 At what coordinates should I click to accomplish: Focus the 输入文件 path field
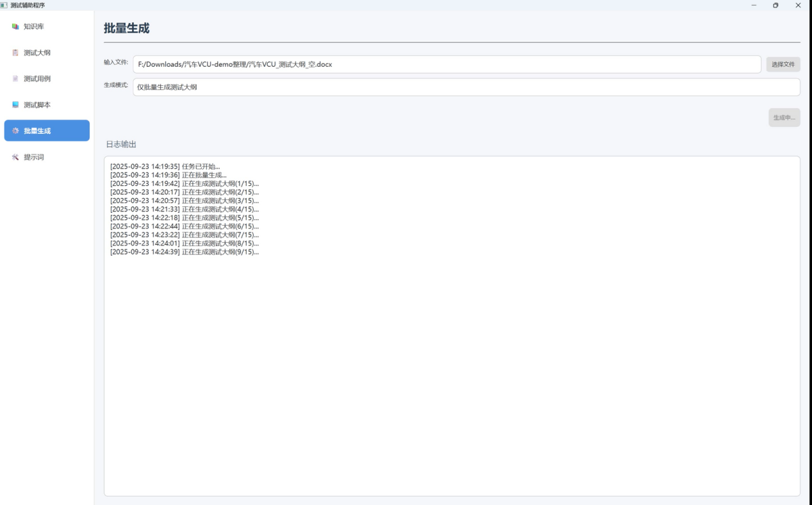click(447, 65)
